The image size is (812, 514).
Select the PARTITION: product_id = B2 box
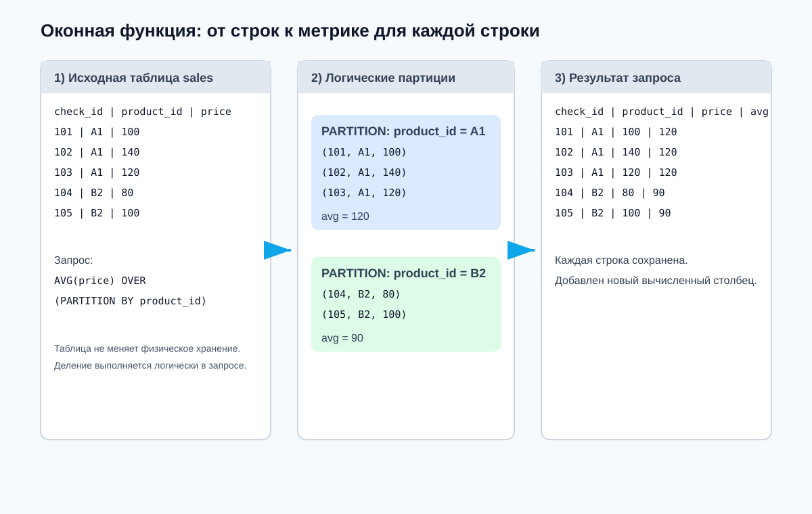click(406, 304)
